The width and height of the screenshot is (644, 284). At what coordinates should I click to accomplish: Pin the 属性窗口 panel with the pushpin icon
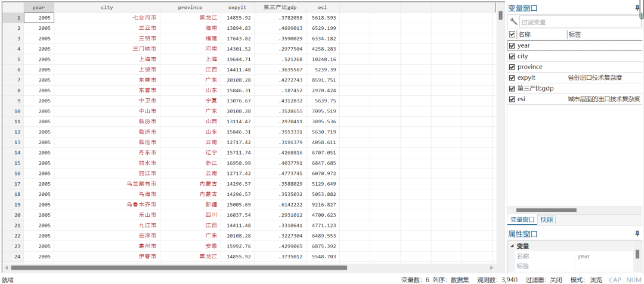(x=637, y=233)
